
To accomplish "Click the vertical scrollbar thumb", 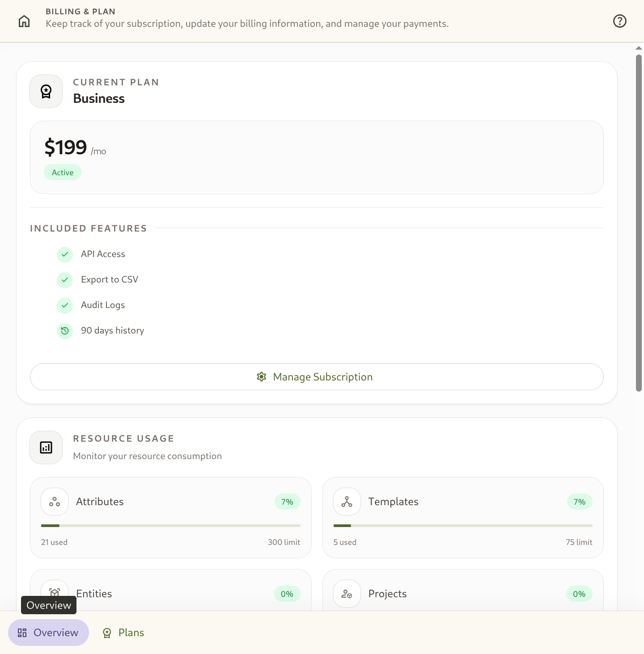I will [x=639, y=223].
